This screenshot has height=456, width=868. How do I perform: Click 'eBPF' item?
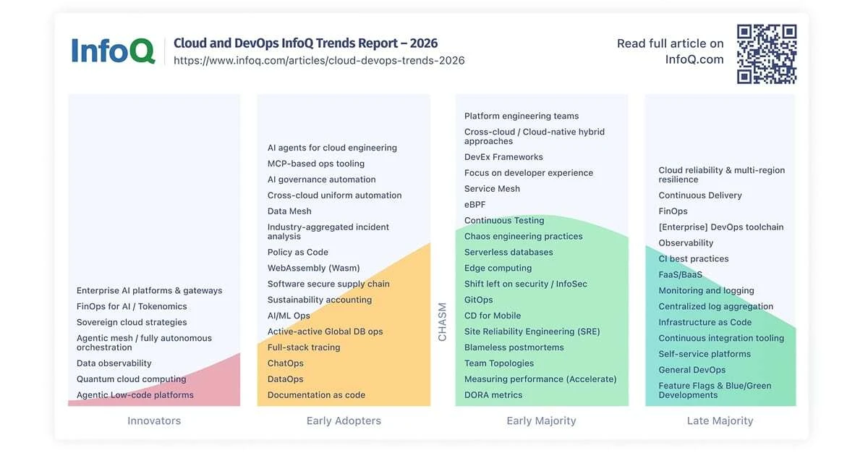pyautogui.click(x=475, y=205)
